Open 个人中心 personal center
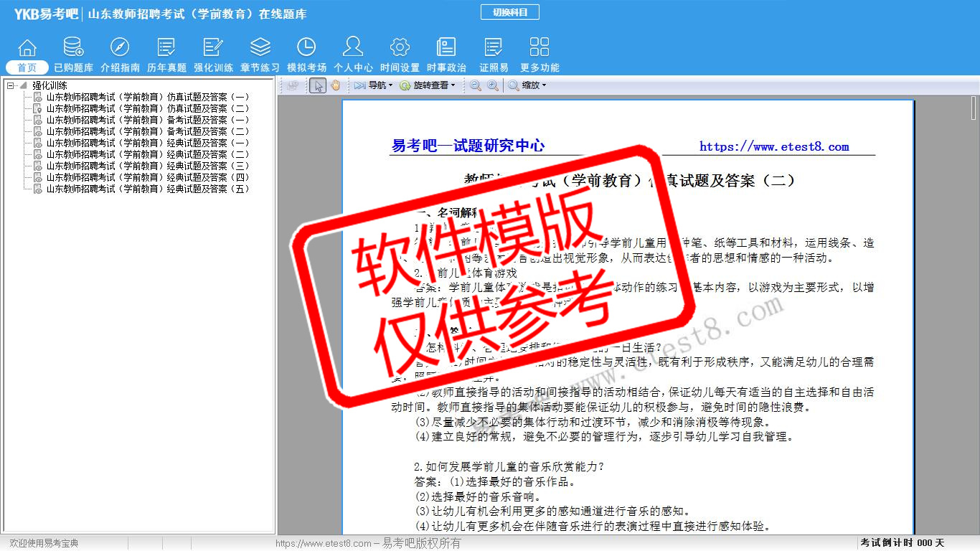980x551 pixels. [x=353, y=55]
